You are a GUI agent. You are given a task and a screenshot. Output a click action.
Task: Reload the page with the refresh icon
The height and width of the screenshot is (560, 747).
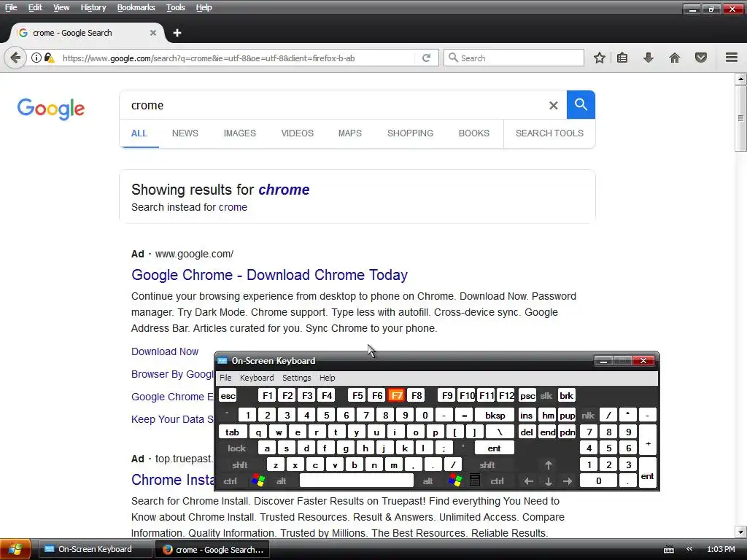coord(426,58)
